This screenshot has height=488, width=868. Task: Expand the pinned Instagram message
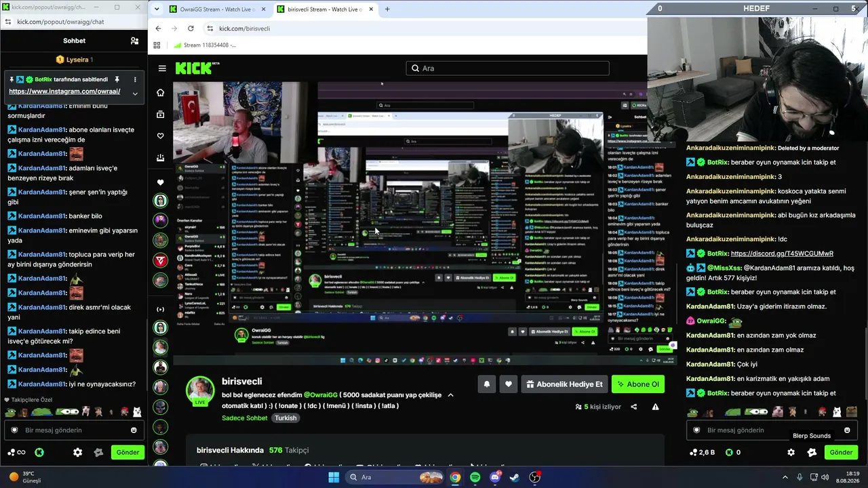134,93
